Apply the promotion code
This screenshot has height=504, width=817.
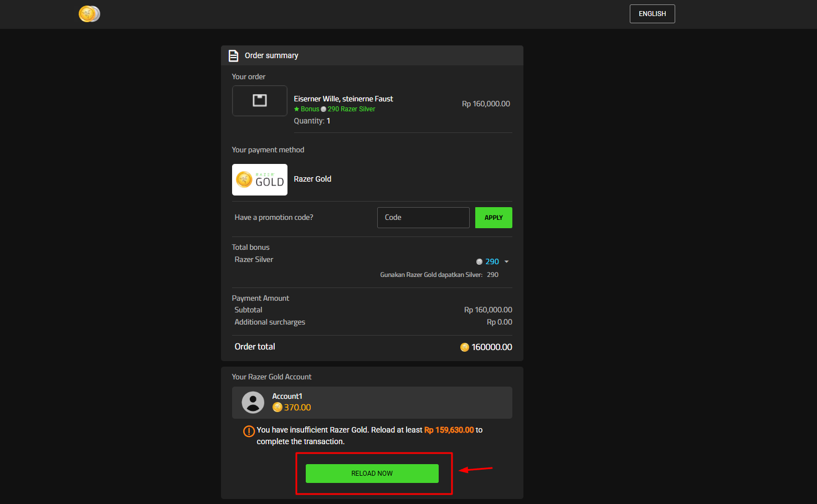494,218
